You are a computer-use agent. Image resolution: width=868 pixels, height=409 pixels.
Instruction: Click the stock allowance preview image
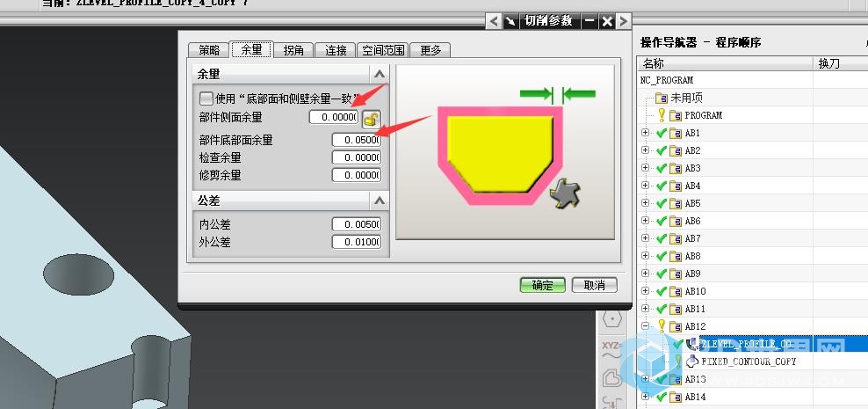pyautogui.click(x=505, y=152)
